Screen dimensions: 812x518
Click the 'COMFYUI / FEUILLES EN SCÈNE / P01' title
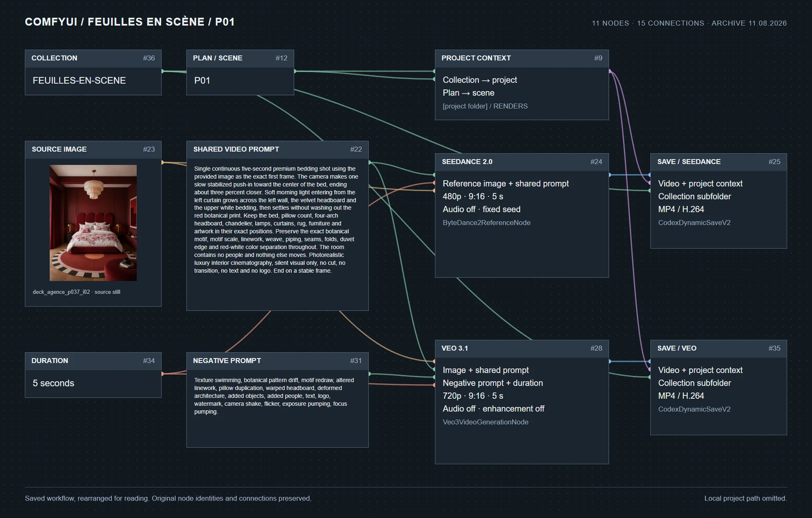pyautogui.click(x=130, y=22)
